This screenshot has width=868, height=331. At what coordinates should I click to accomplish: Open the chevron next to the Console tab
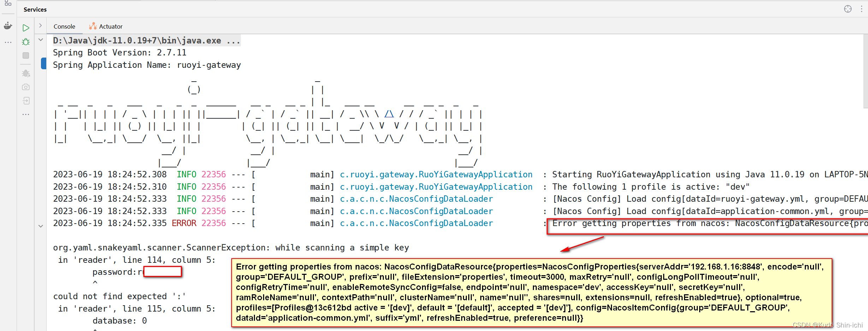tap(40, 25)
